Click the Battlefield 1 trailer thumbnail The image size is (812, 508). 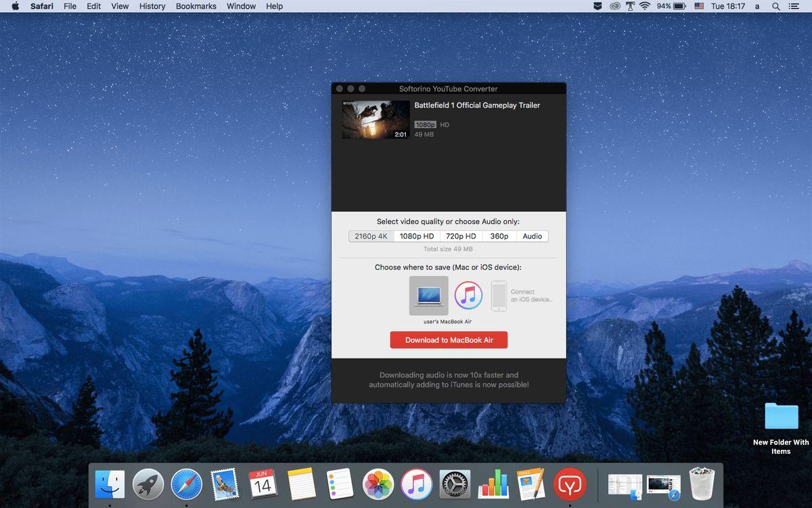pos(376,120)
